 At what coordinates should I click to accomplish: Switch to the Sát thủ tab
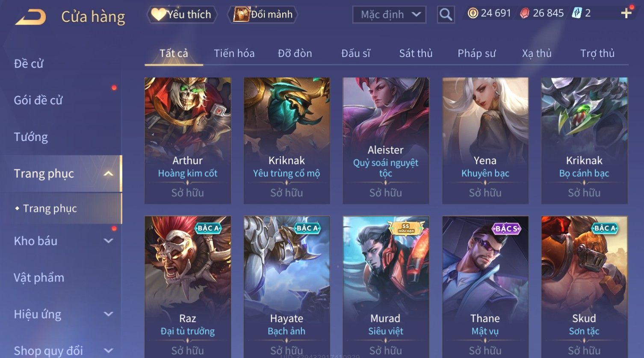416,53
